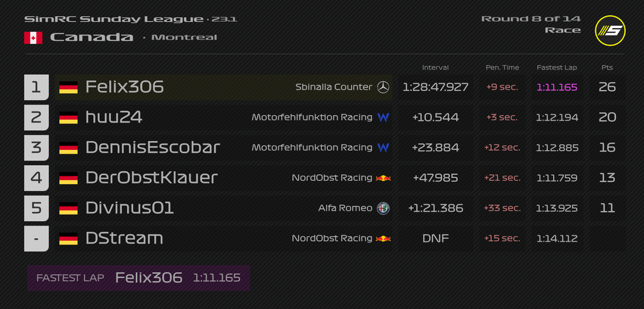
Task: Click the Alfa Romeo team logo
Action: click(383, 208)
